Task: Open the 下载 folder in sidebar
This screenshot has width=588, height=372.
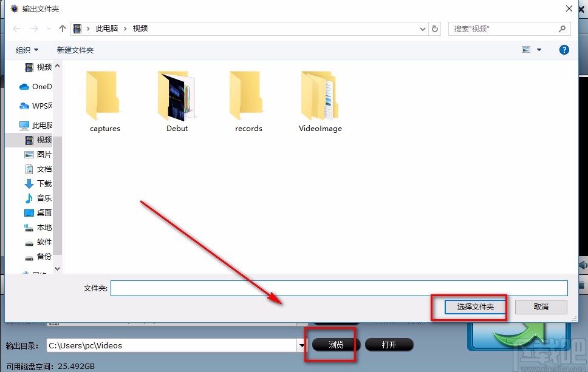Action: 41,183
